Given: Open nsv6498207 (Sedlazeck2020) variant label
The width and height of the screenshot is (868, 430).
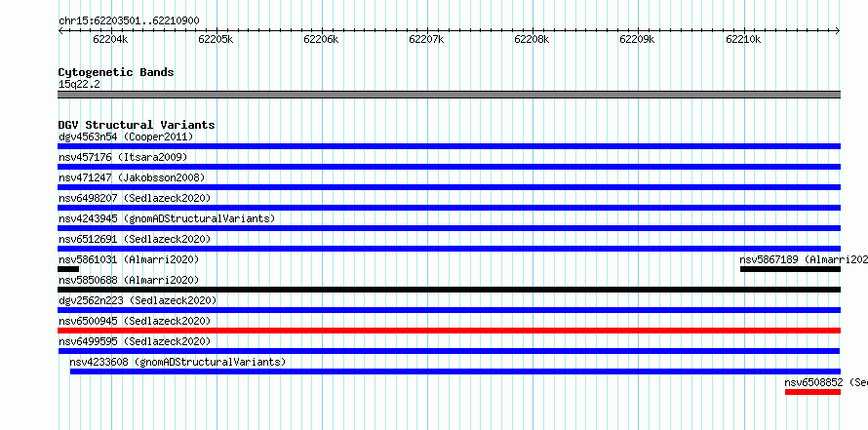Looking at the screenshot, I should tap(135, 198).
